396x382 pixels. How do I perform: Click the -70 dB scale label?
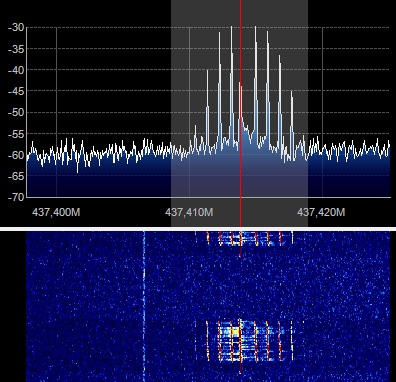point(16,197)
